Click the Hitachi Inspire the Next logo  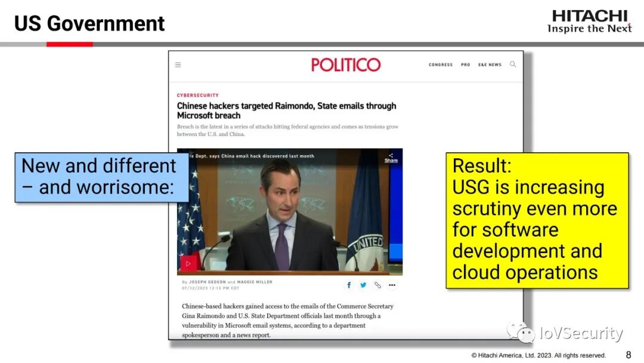(589, 21)
